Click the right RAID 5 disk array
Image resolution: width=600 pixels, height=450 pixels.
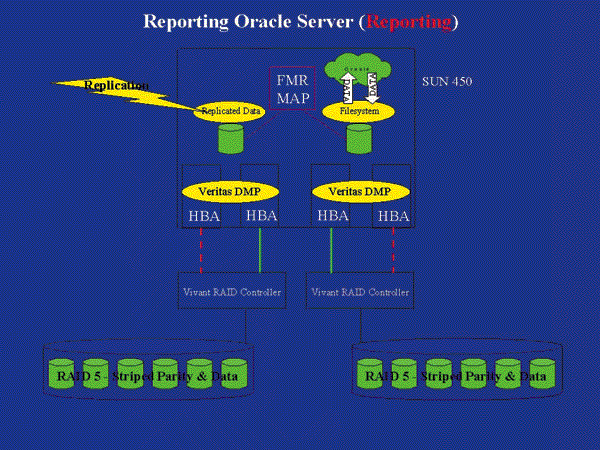pos(456,375)
